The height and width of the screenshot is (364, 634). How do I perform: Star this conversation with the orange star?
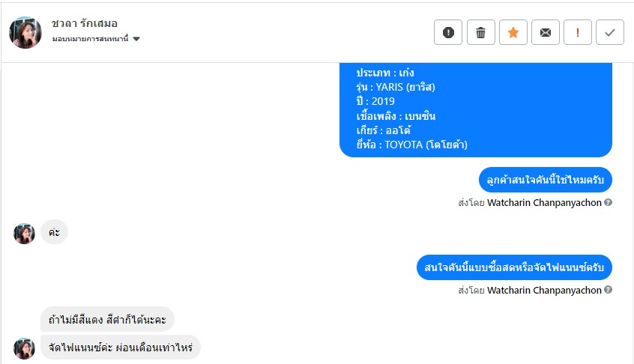coord(513,32)
